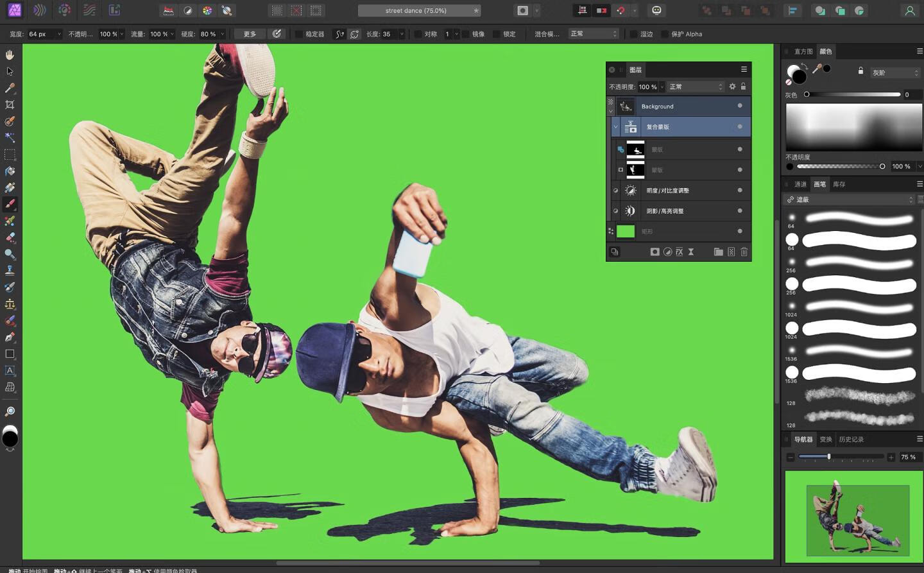924x573 pixels.
Task: Open the hardness (硬度) dropdown arrow
Action: (x=222, y=34)
